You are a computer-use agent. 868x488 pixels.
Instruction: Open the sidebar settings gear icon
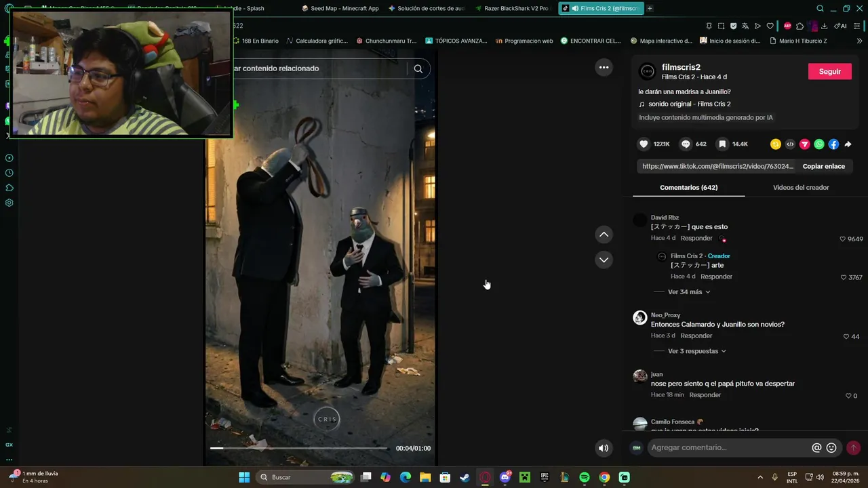(9, 203)
